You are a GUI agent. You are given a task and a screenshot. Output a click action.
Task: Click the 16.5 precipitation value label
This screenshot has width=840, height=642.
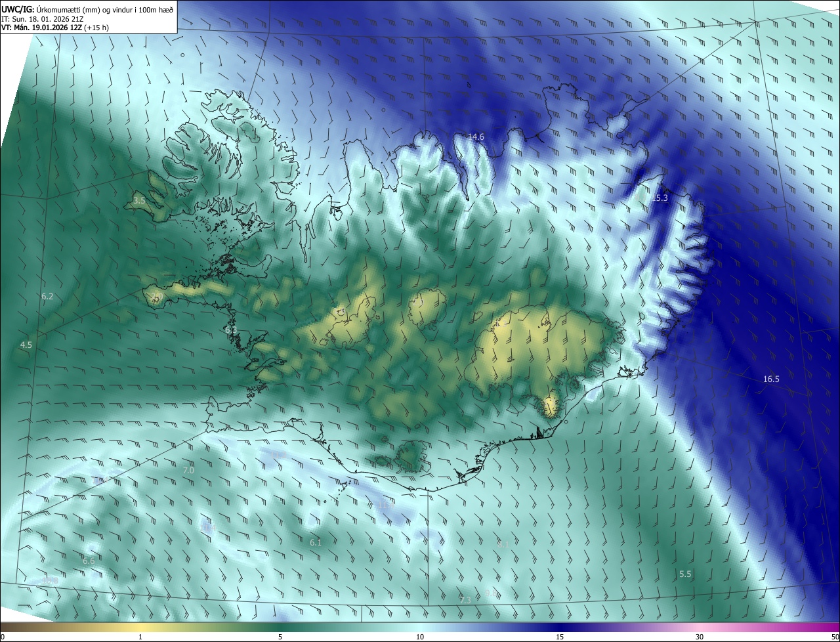[771, 379]
